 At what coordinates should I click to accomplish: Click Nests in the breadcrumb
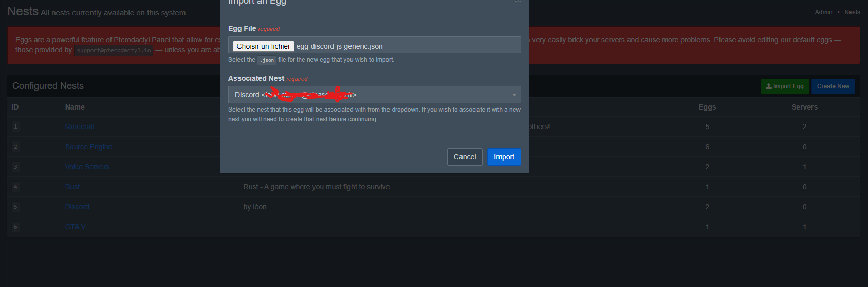(x=852, y=12)
